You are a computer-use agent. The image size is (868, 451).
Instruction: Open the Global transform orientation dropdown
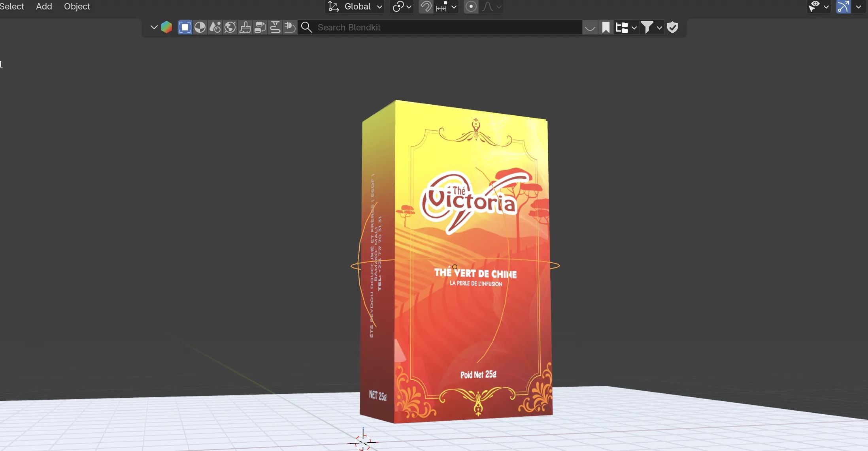(x=355, y=6)
